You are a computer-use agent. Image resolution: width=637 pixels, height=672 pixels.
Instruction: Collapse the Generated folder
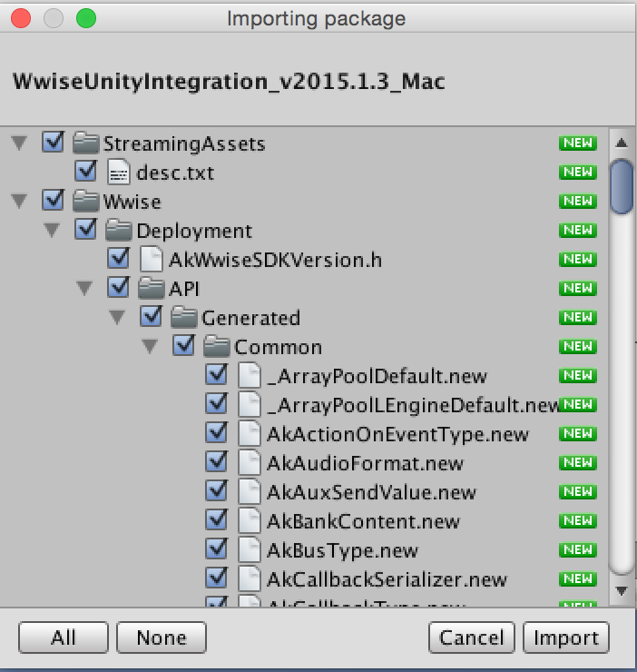click(117, 318)
